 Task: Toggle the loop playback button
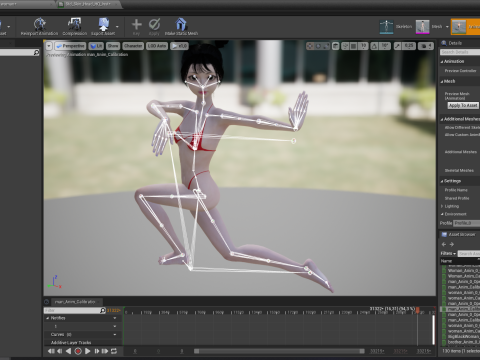coord(114,351)
